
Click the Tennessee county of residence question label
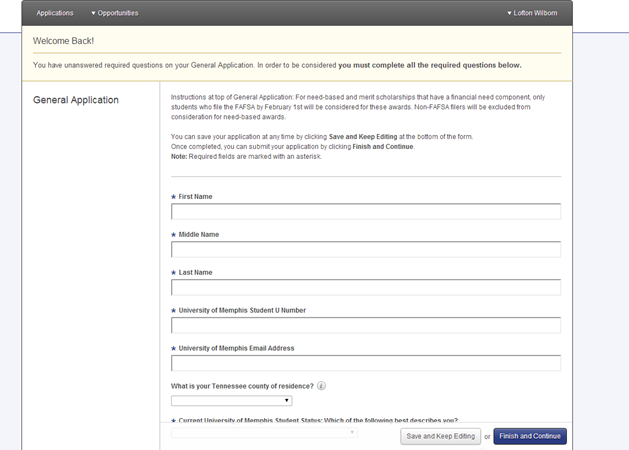(243, 386)
